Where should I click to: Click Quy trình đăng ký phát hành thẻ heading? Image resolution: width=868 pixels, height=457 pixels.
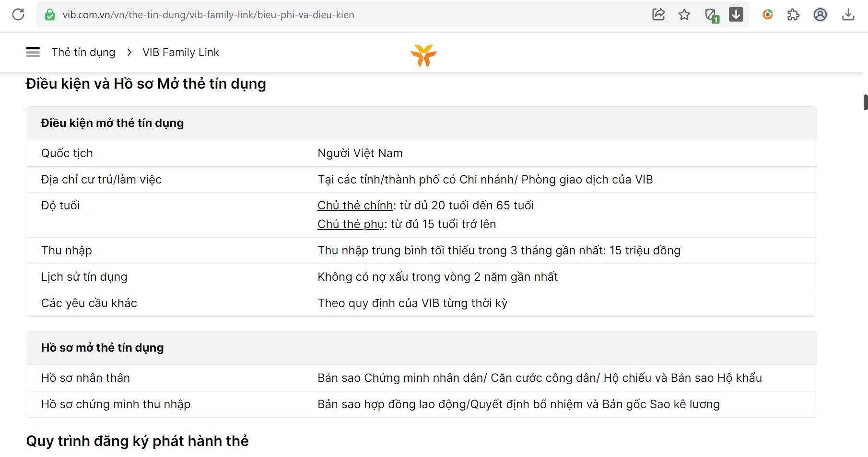click(x=137, y=441)
